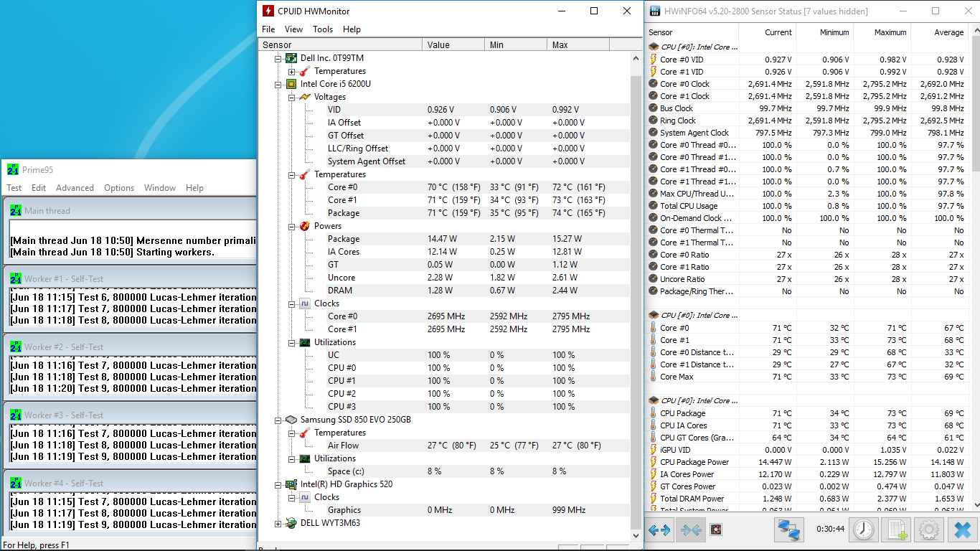Click Clocks icon under Intel HD Graphics 520
980x551 pixels.
tap(305, 497)
